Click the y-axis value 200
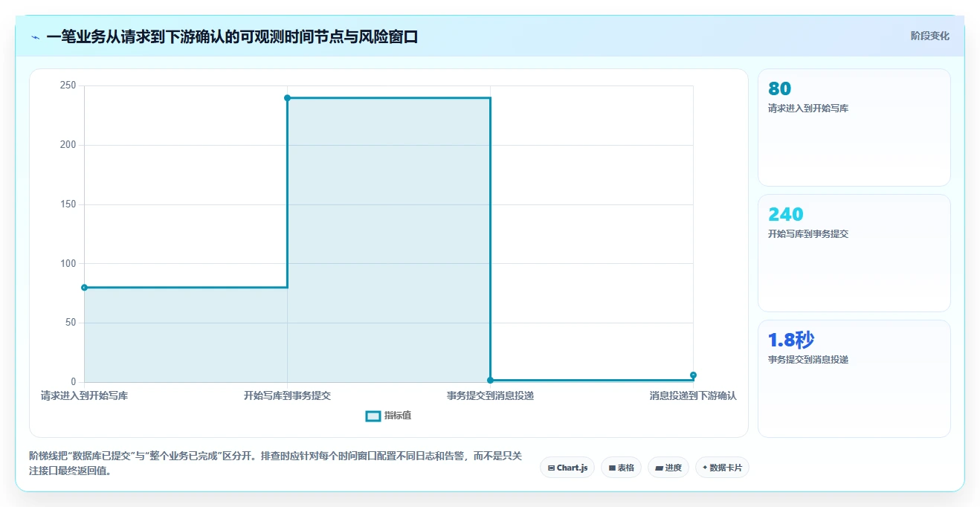The image size is (980, 507). [x=68, y=145]
